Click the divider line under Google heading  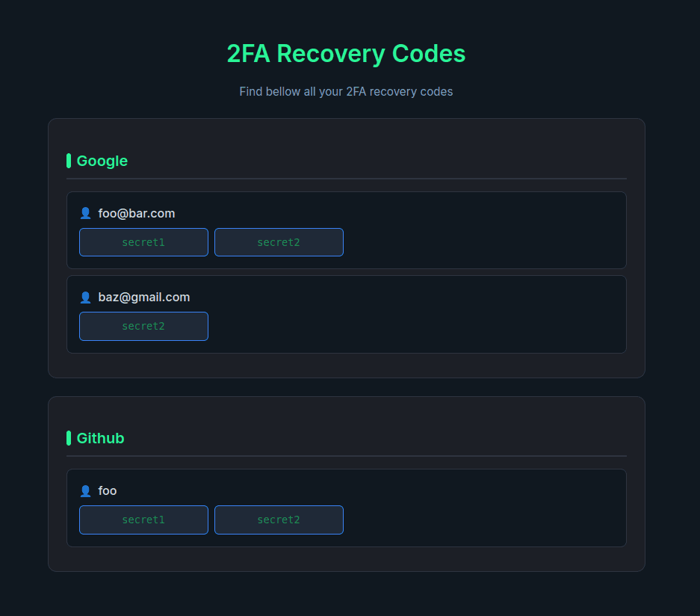[346, 179]
